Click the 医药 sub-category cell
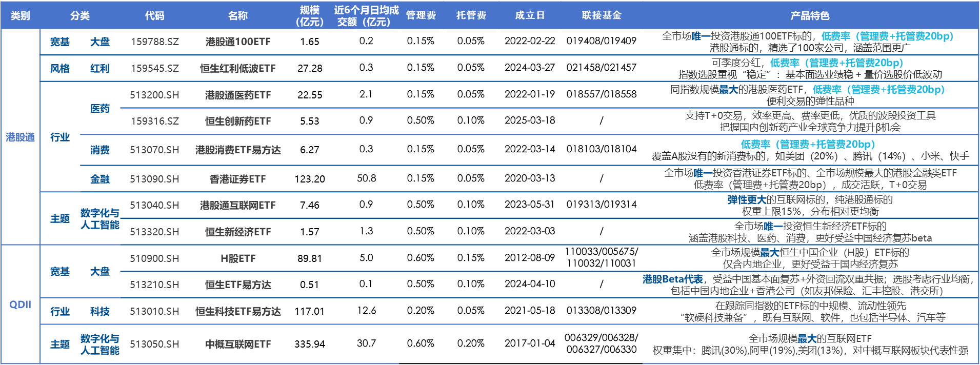Viewport: 980px width, 365px height. coord(100,108)
